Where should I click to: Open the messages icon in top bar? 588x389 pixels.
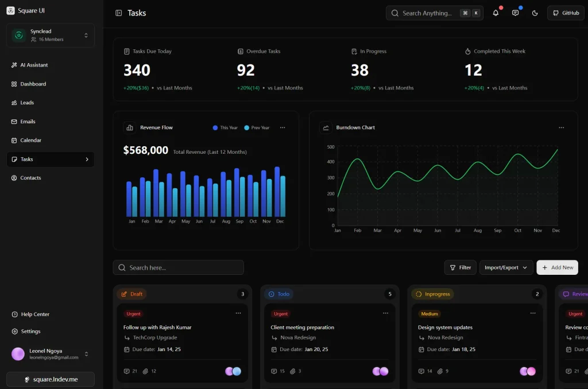pos(514,13)
